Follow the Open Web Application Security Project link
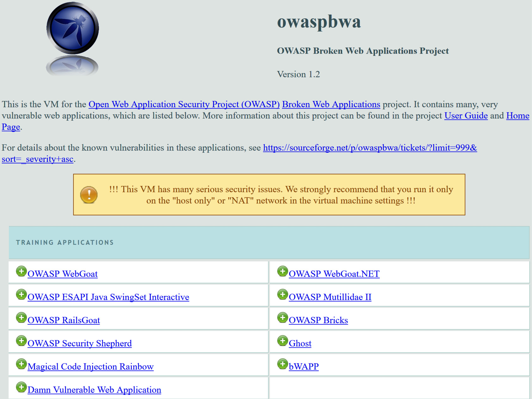This screenshot has height=399, width=532. tap(184, 104)
